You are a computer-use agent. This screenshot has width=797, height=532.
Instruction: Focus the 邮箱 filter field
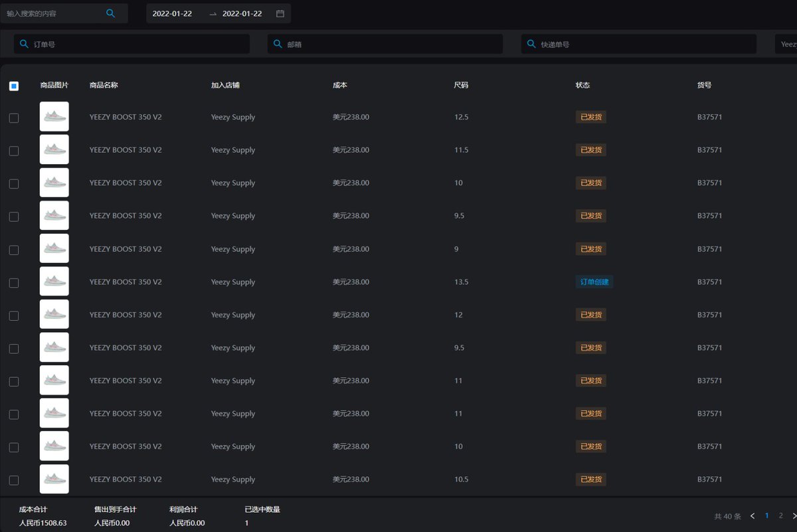[385, 44]
